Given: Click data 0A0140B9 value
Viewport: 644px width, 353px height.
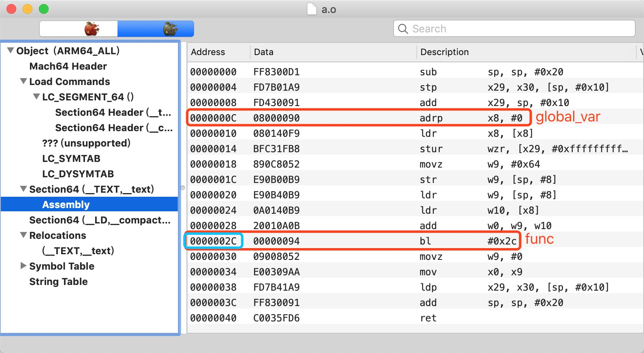Looking at the screenshot, I should (x=277, y=210).
